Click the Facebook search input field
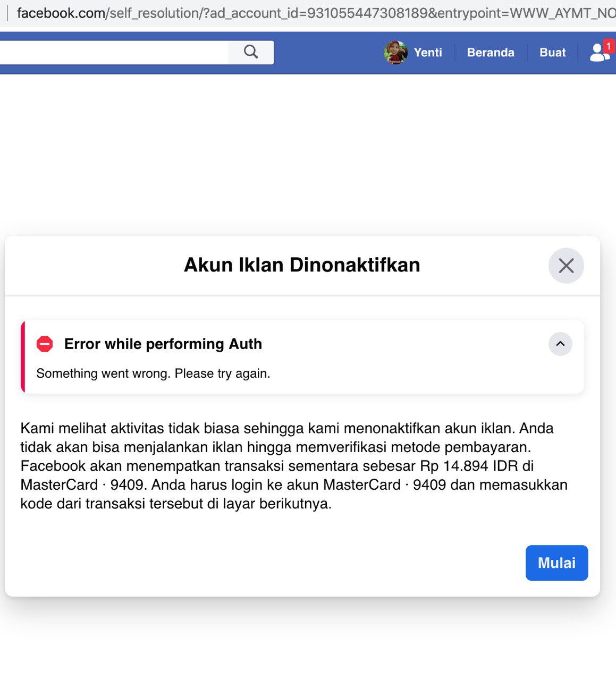This screenshot has width=616, height=680. point(114,52)
